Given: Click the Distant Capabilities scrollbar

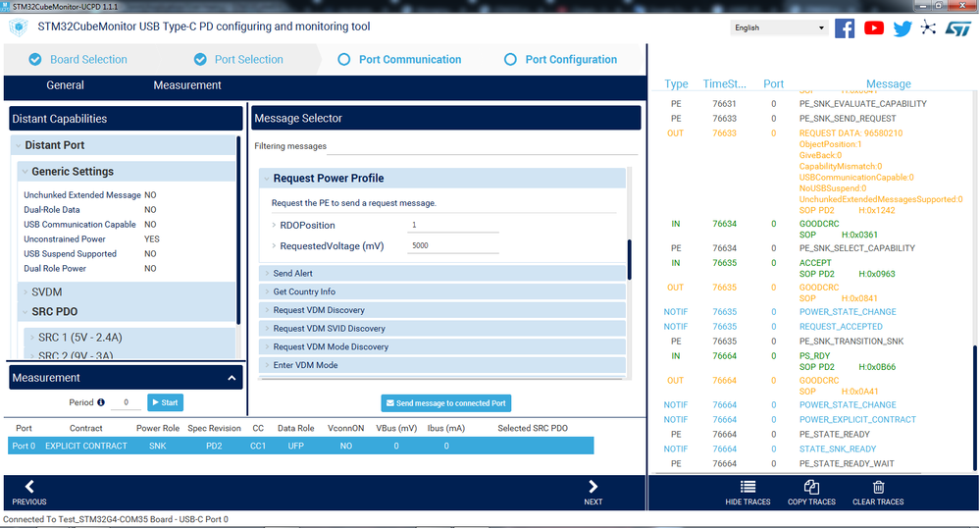Looking at the screenshot, I should [x=238, y=230].
